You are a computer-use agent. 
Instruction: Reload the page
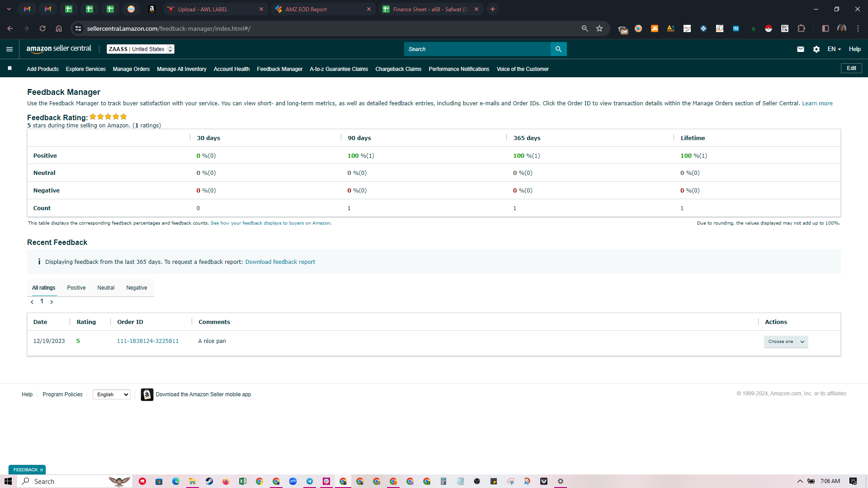tap(42, 28)
